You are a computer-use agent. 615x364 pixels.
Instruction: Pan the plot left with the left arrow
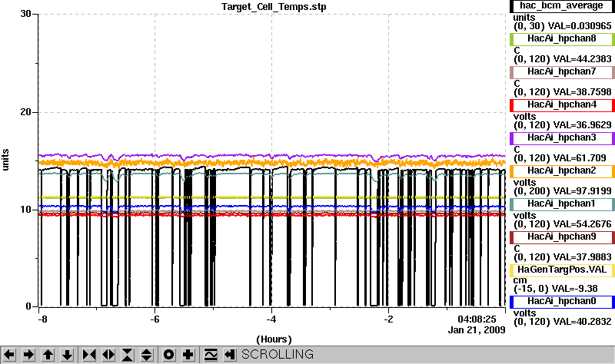[x=9, y=355]
